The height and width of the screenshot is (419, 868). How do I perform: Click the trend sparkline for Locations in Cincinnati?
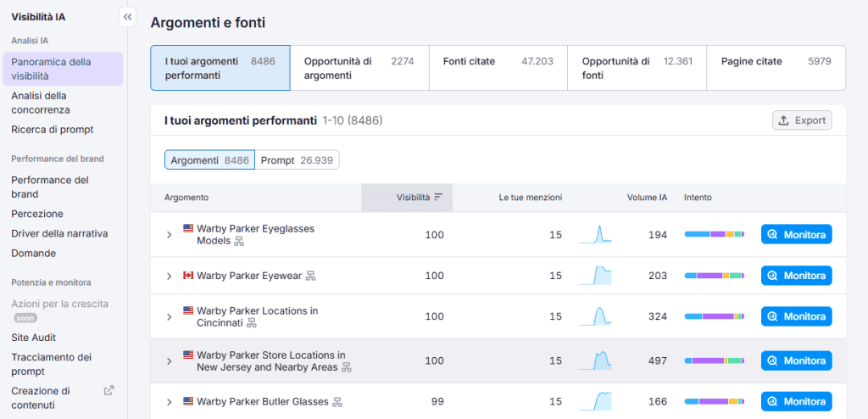tap(595, 316)
